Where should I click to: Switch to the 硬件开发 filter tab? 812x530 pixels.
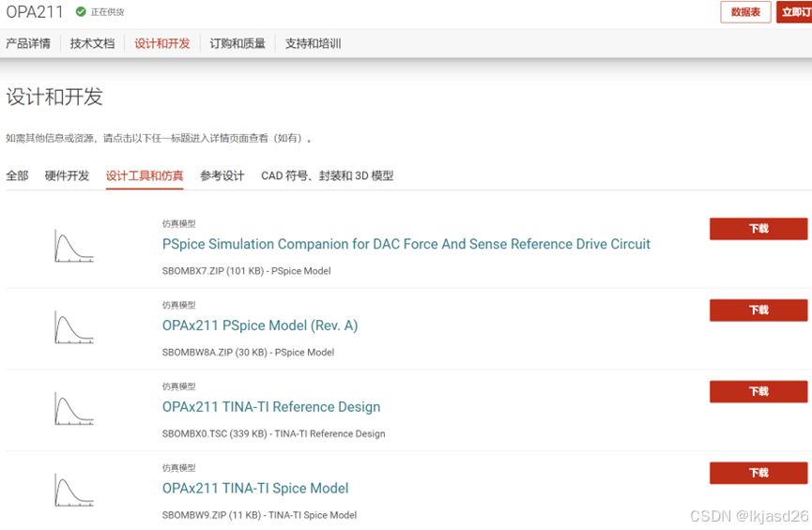(67, 176)
